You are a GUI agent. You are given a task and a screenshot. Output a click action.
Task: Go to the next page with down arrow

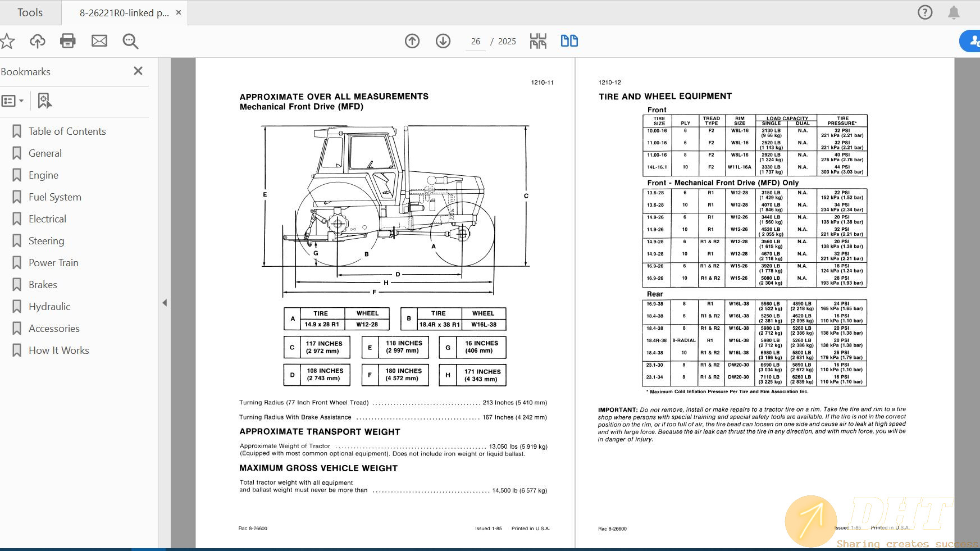tap(443, 41)
